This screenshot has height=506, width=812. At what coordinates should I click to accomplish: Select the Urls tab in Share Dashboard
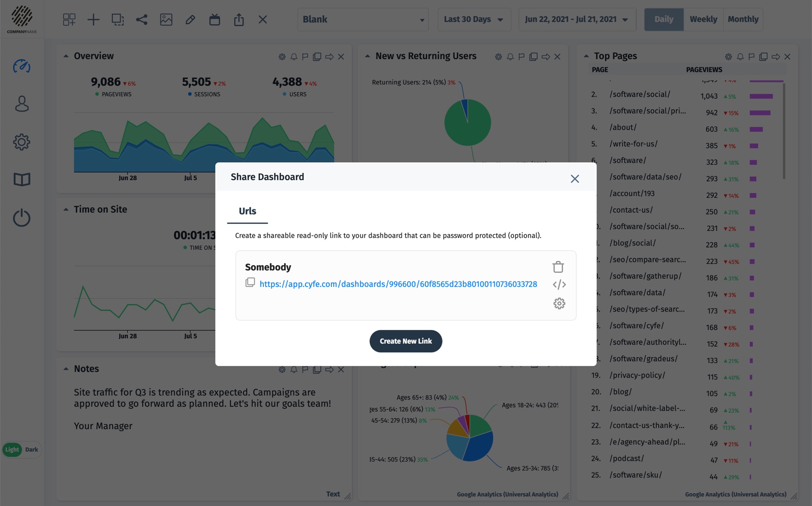pos(247,211)
